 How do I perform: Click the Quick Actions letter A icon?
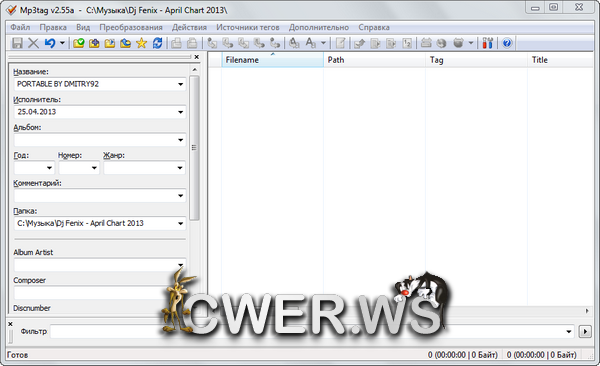point(310,43)
